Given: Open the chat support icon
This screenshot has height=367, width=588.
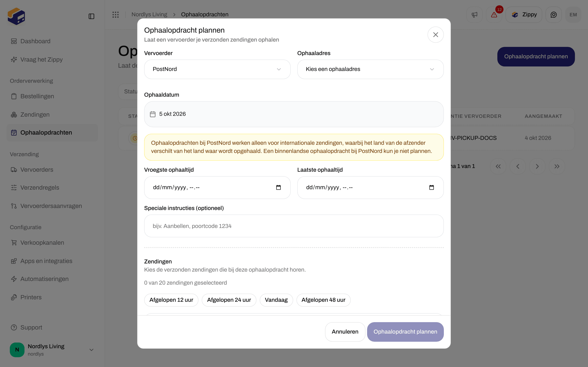Looking at the screenshot, I should [553, 15].
